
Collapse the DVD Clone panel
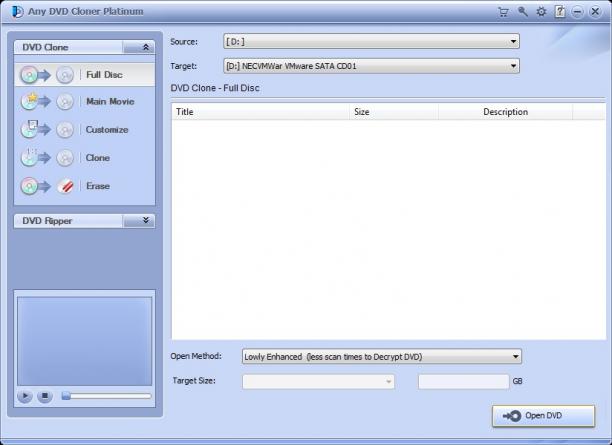click(146, 47)
